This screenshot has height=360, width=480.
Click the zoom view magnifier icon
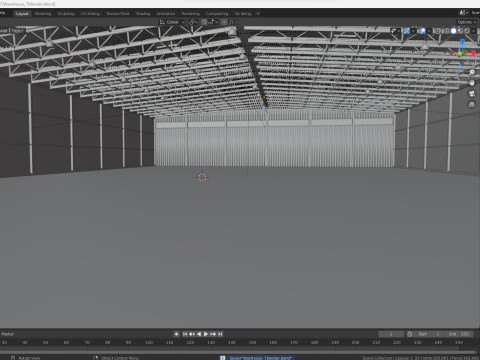pos(472,72)
